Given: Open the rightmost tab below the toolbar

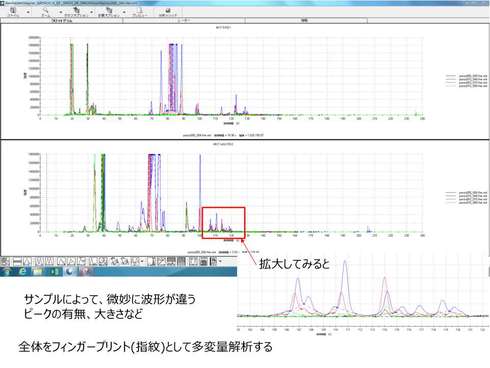Looking at the screenshot, I should (x=306, y=21).
